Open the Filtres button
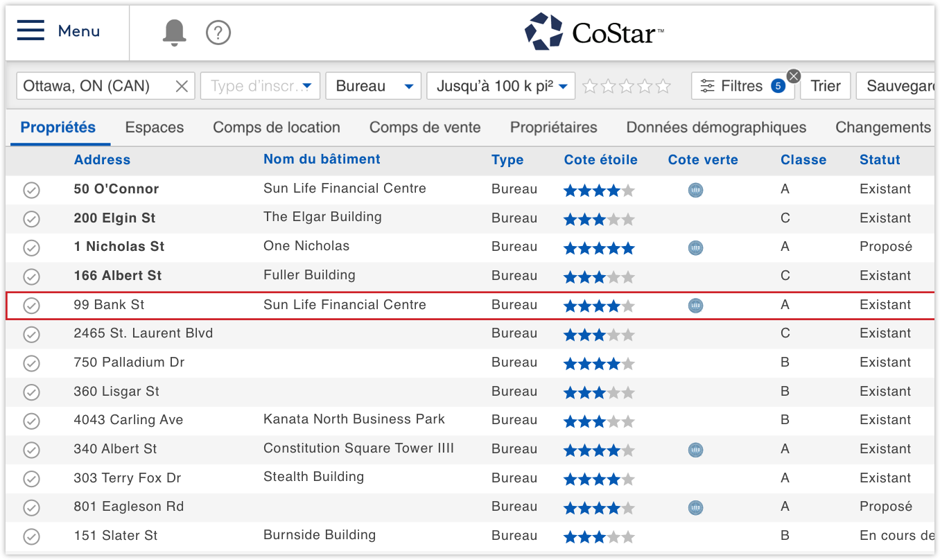This screenshot has width=940, height=560. point(742,86)
